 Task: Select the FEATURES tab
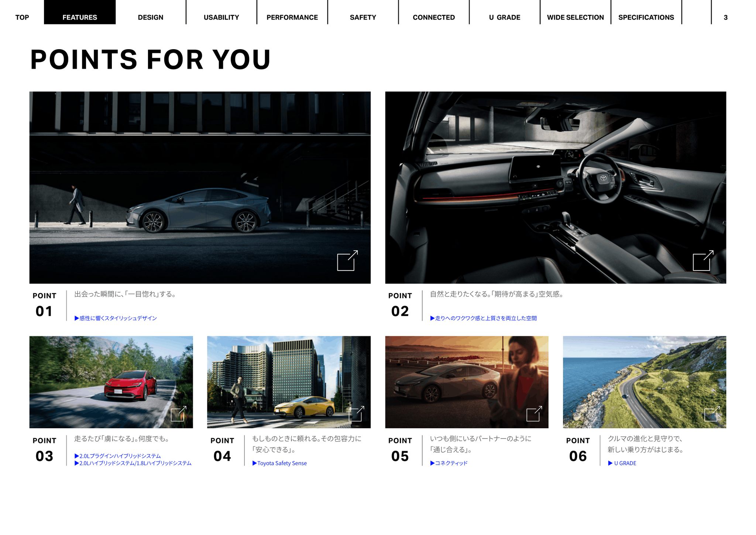point(80,12)
